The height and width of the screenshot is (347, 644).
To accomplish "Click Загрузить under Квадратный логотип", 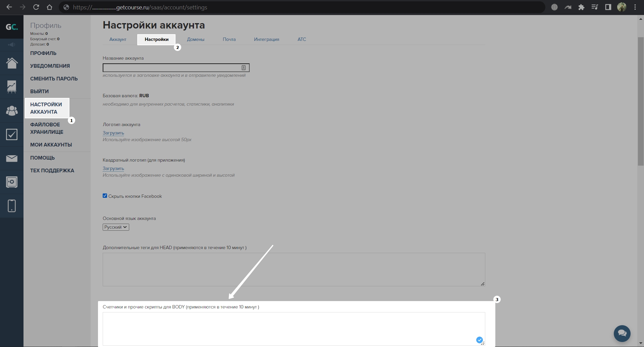I will [x=113, y=168].
